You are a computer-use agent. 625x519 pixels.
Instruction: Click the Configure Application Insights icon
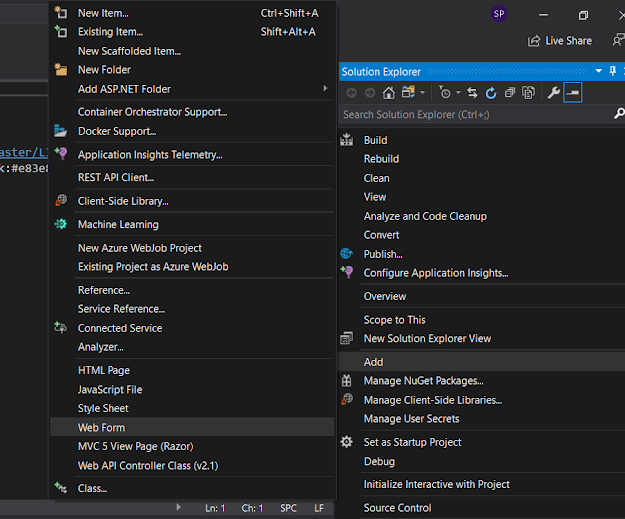pos(347,273)
